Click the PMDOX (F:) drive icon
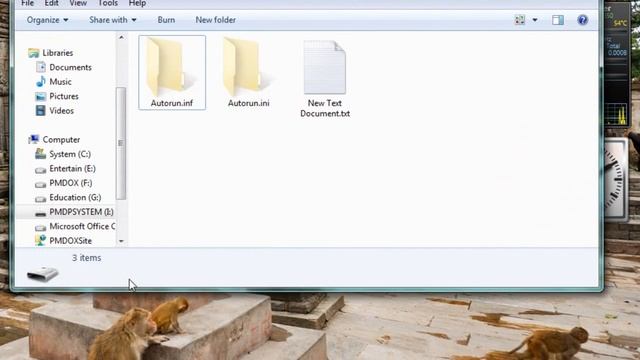The width and height of the screenshot is (640, 360). tap(40, 184)
